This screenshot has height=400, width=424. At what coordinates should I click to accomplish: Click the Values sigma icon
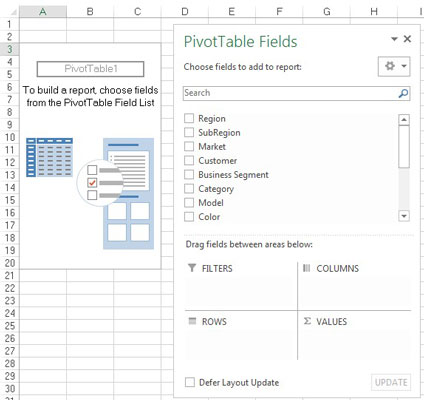pyautogui.click(x=307, y=321)
